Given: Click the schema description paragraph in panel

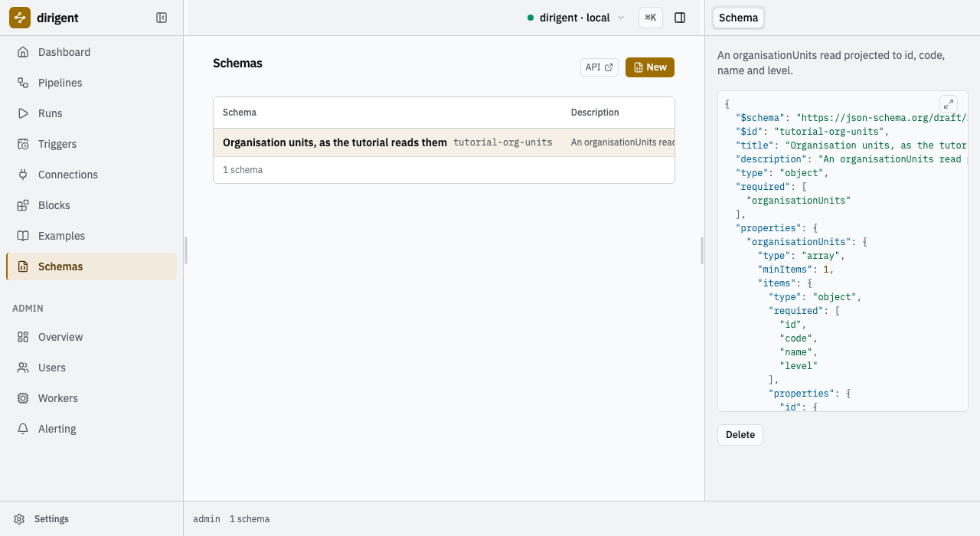Looking at the screenshot, I should pyautogui.click(x=831, y=63).
